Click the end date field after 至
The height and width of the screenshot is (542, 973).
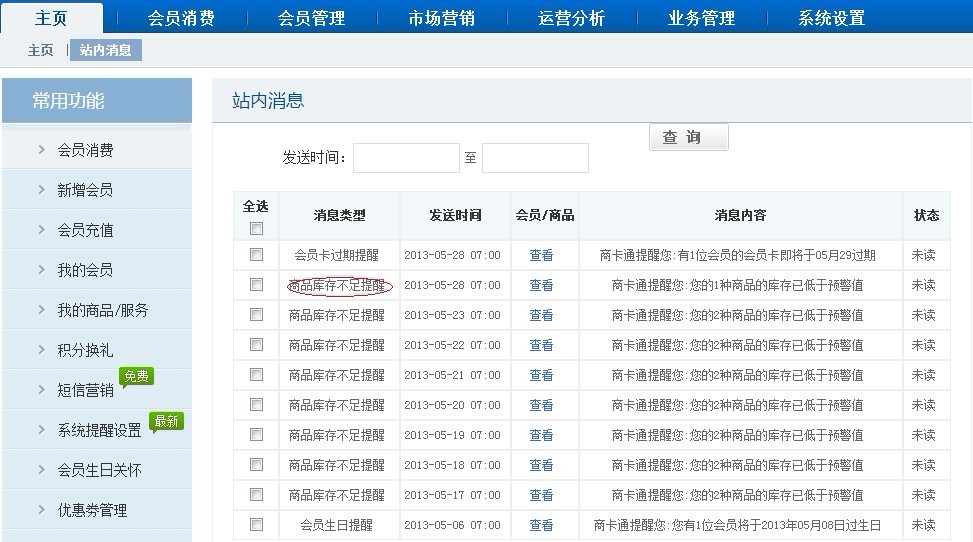tap(535, 158)
